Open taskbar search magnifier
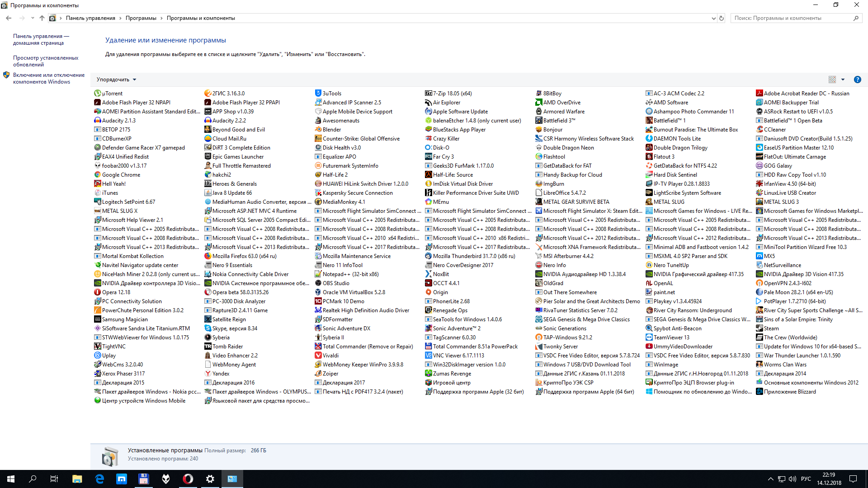The width and height of the screenshot is (868, 488). coord(33,479)
